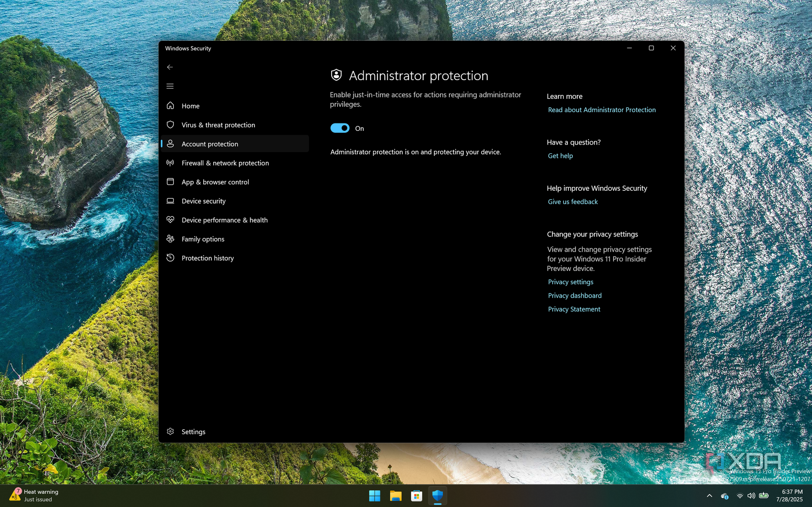The image size is (812, 507).
Task: Click the back arrow in Windows Security
Action: (x=170, y=67)
